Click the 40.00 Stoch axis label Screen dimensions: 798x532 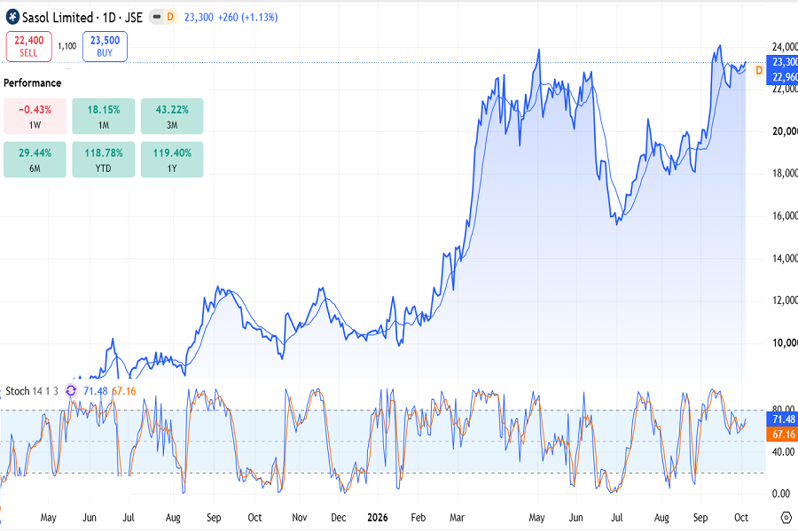pyautogui.click(x=783, y=451)
